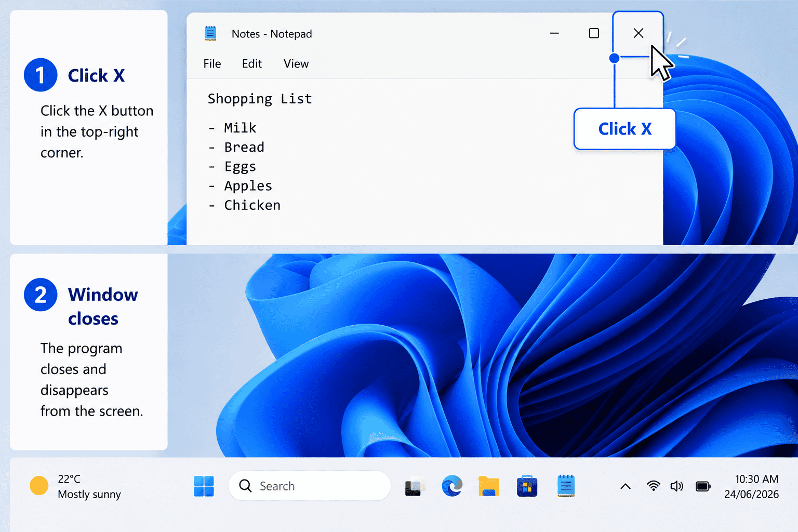Open the 10:30 AM clock and date
This screenshot has width=798, height=532.
click(752, 487)
